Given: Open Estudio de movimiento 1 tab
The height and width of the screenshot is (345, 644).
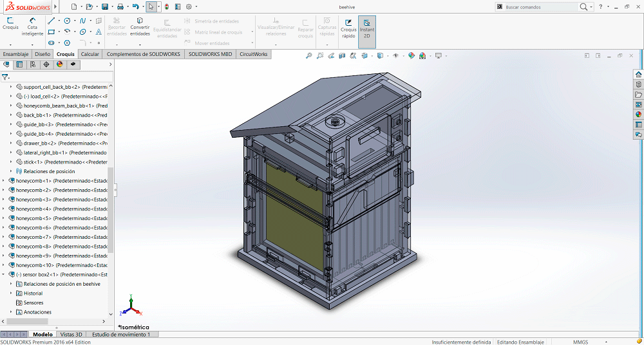Looking at the screenshot, I should 121,334.
